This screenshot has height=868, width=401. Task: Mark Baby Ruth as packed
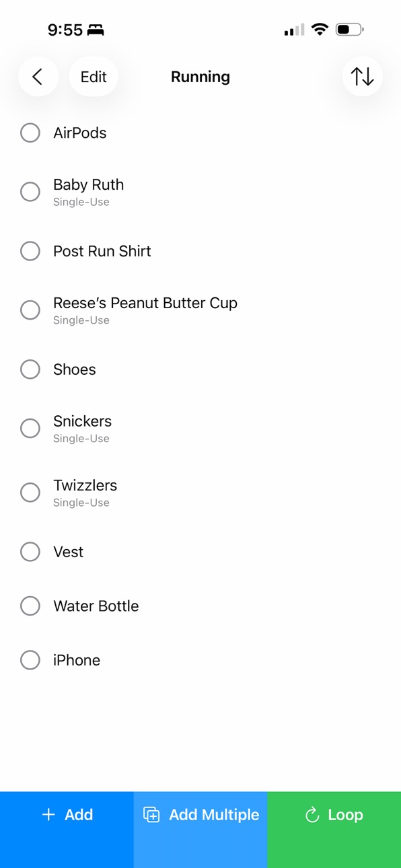[30, 192]
